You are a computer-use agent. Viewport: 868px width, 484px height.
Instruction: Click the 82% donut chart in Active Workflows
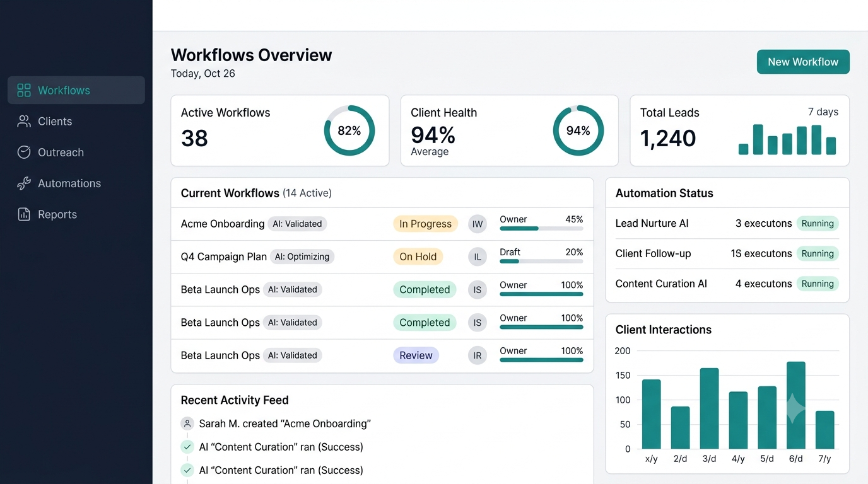click(349, 130)
